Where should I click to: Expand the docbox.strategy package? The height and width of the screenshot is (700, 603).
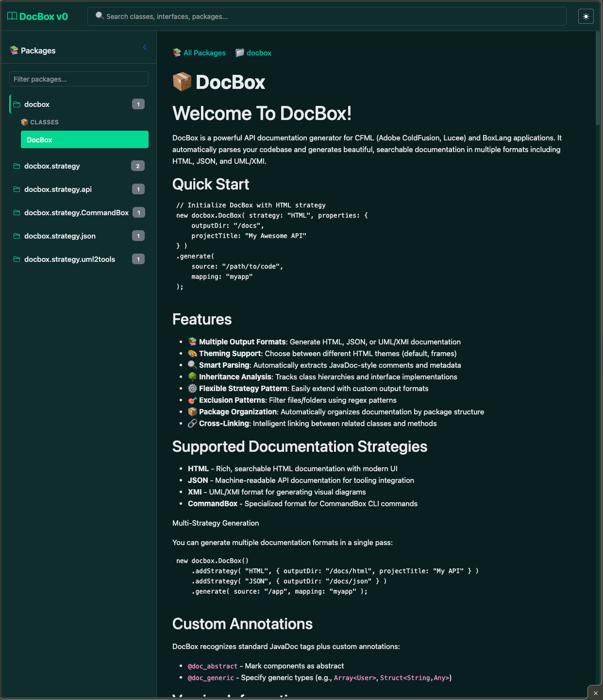tap(51, 166)
